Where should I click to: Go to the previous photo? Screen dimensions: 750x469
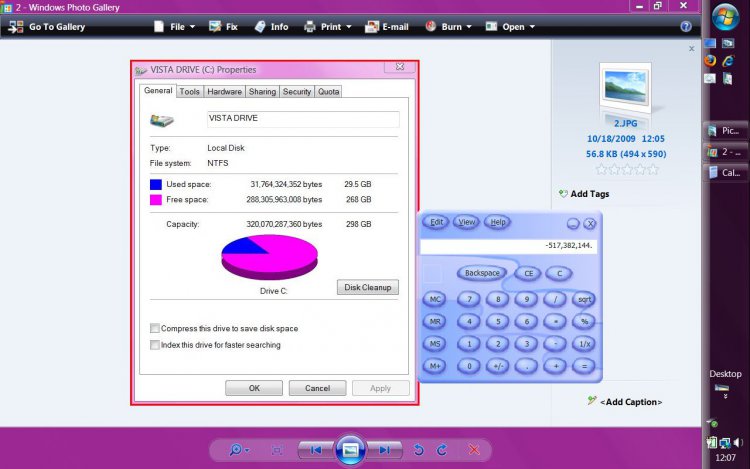316,450
